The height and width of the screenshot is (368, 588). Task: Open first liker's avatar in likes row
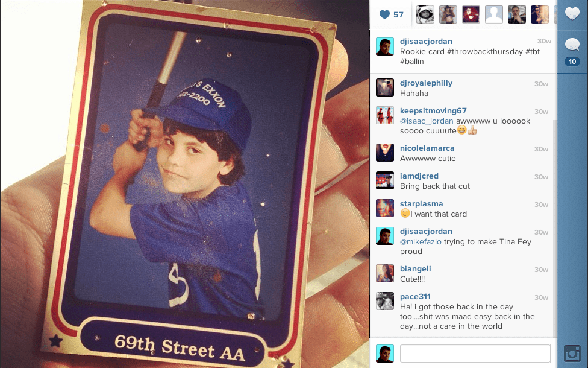tap(425, 14)
